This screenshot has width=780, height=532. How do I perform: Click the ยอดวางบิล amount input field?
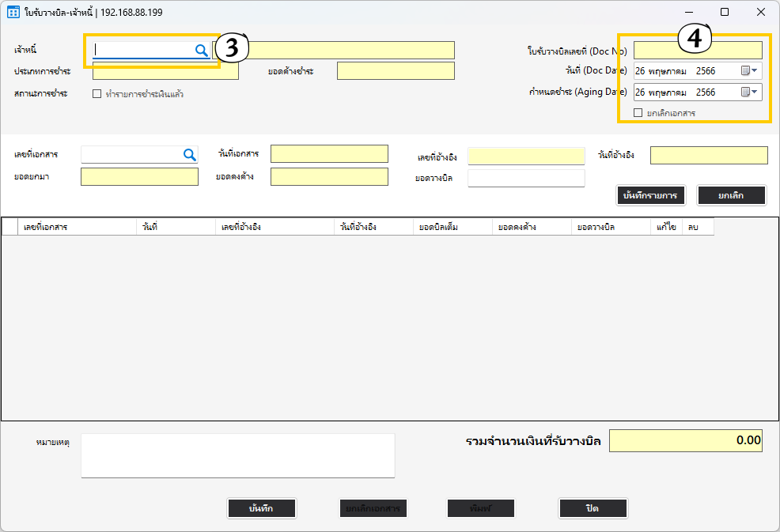coord(526,178)
